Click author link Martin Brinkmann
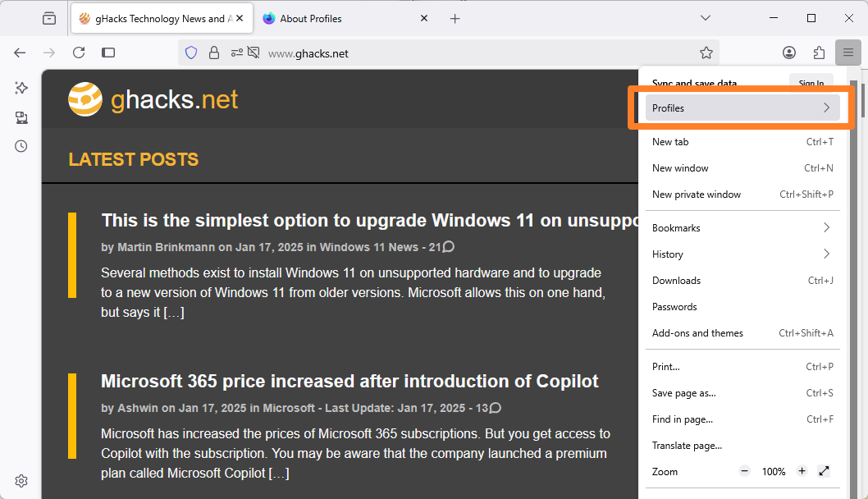This screenshot has height=499, width=868. pyautogui.click(x=166, y=247)
